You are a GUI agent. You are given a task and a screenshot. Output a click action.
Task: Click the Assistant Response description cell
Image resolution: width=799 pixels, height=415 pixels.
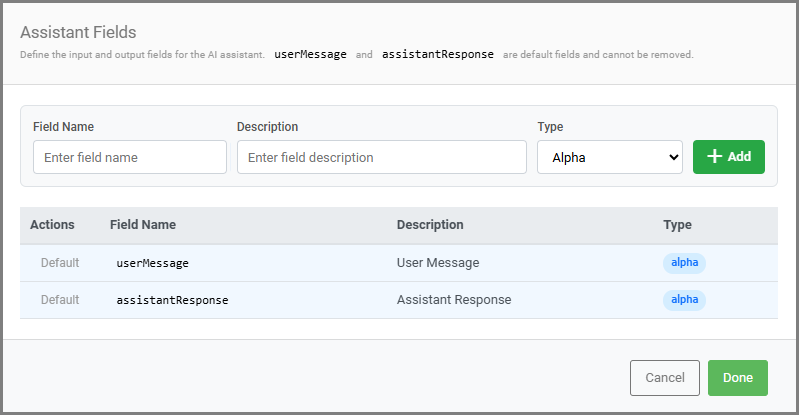[x=454, y=300]
